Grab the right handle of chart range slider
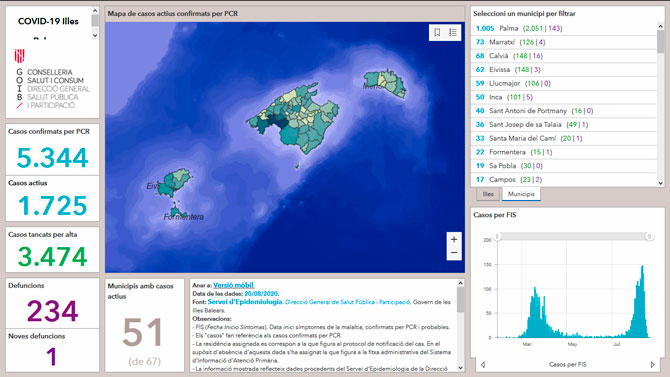The image size is (670, 377). point(649,236)
